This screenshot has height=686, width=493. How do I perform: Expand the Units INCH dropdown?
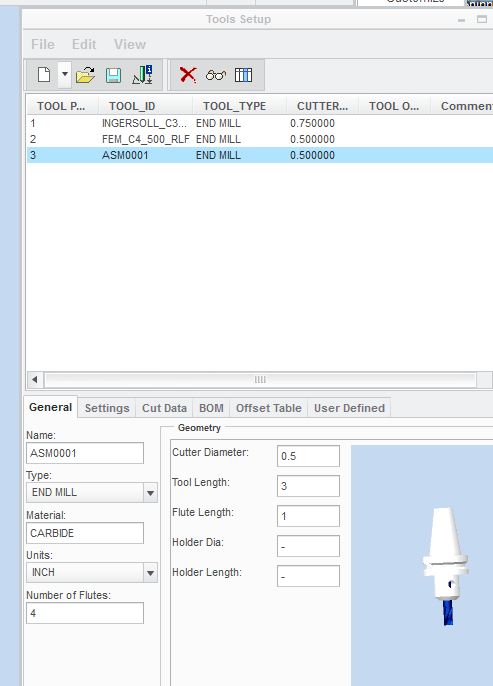point(150,573)
